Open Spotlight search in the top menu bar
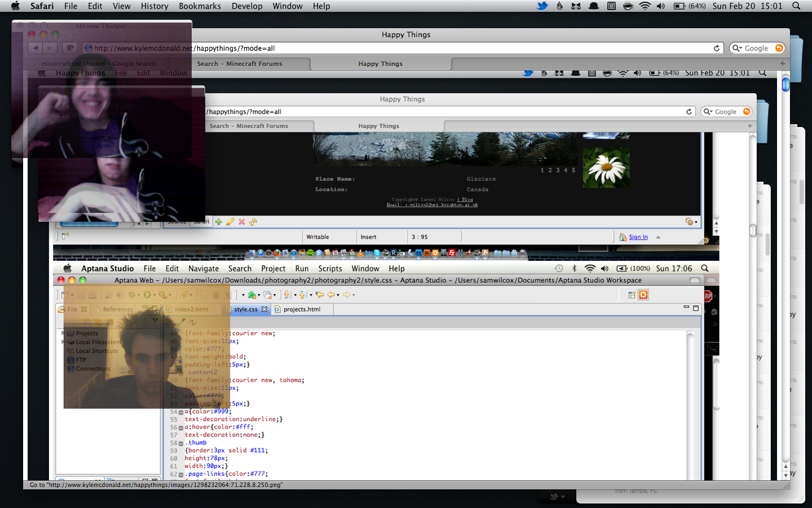Image resolution: width=812 pixels, height=508 pixels. [796, 6]
